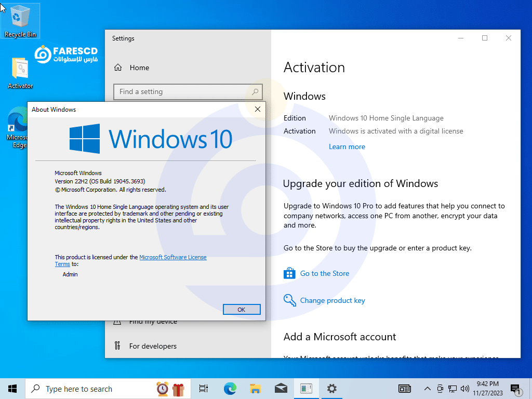
Task: Click the gift icon in search box
Action: click(x=178, y=389)
